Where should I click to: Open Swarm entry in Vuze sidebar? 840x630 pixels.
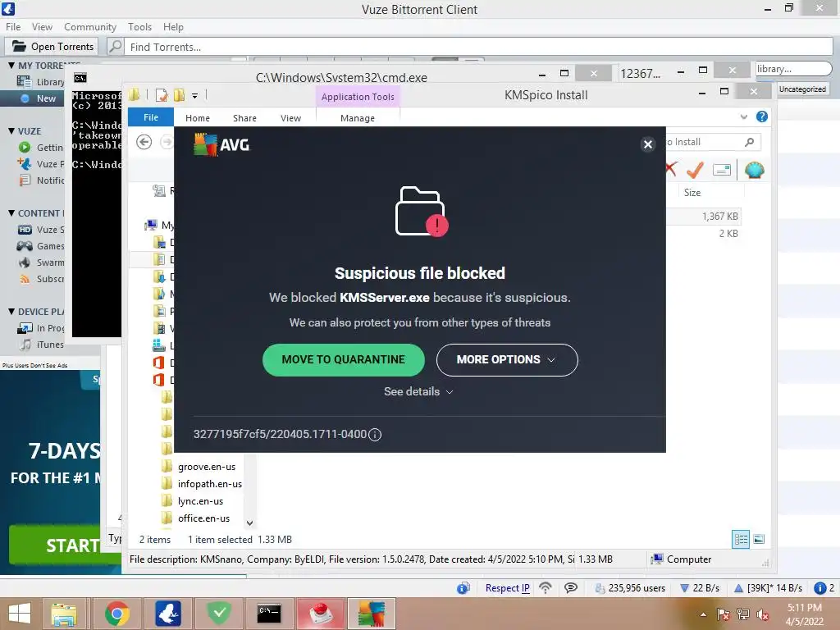point(41,262)
